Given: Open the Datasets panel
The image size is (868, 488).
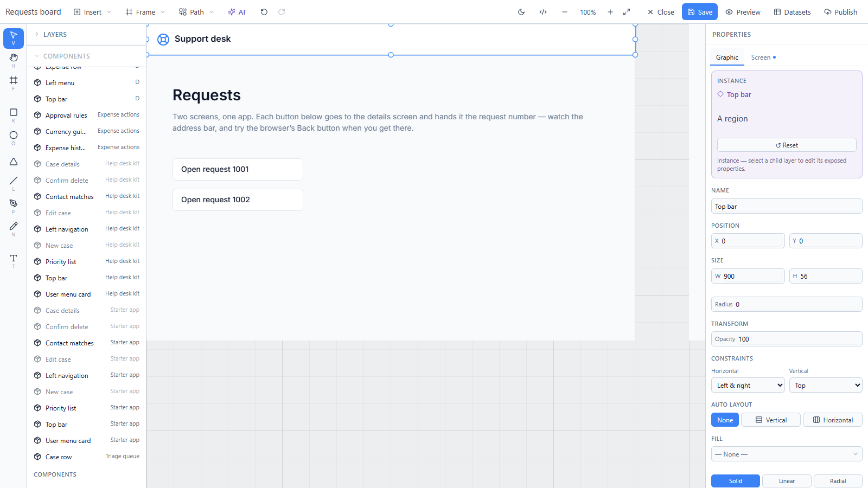Looking at the screenshot, I should [x=792, y=12].
